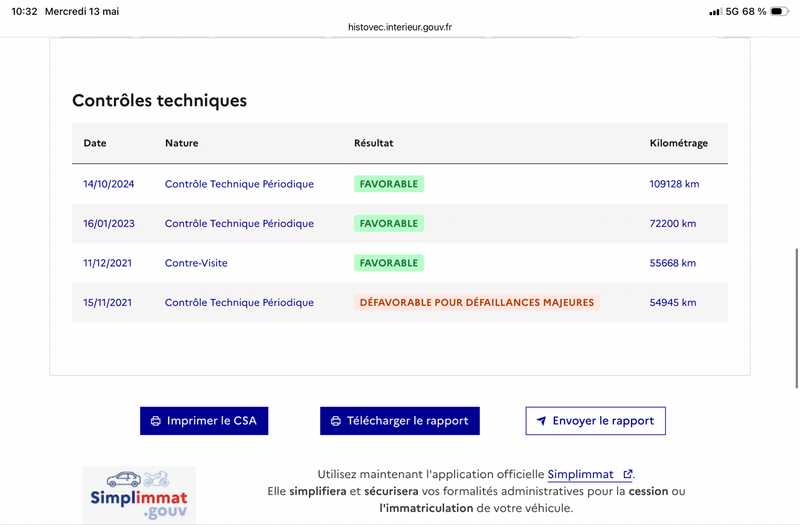Select the date 15/11/2021
800x525 pixels.
click(108, 303)
